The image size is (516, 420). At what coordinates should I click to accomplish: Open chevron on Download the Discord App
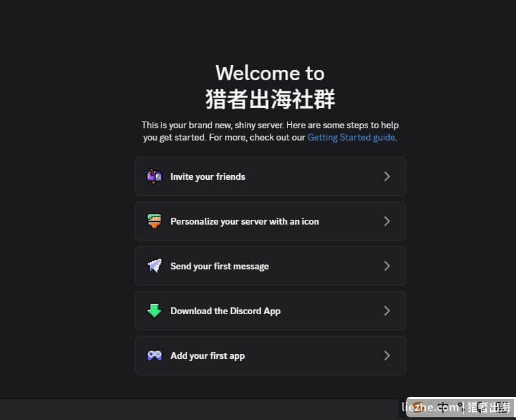click(x=386, y=311)
